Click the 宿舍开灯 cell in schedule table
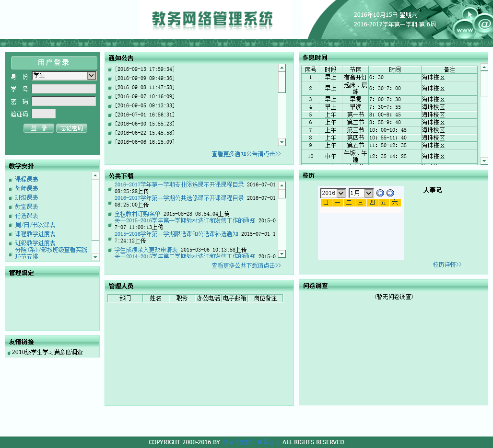The width and height of the screenshot is (493, 448). pyautogui.click(x=355, y=77)
